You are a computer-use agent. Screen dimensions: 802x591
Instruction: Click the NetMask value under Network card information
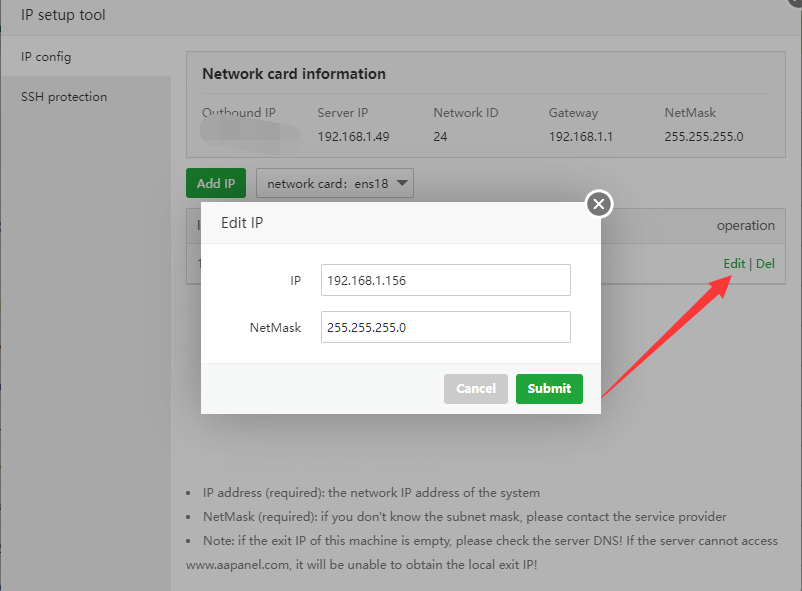(x=703, y=137)
